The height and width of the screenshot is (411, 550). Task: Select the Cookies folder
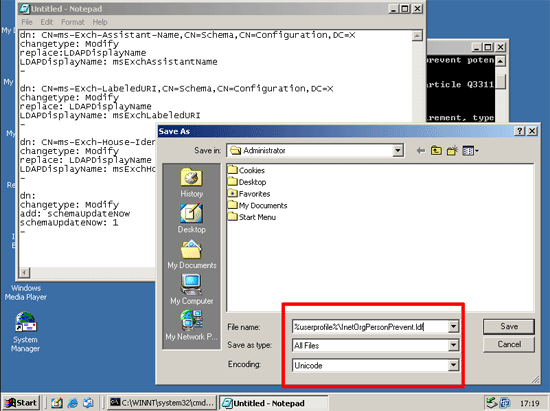pyautogui.click(x=246, y=170)
